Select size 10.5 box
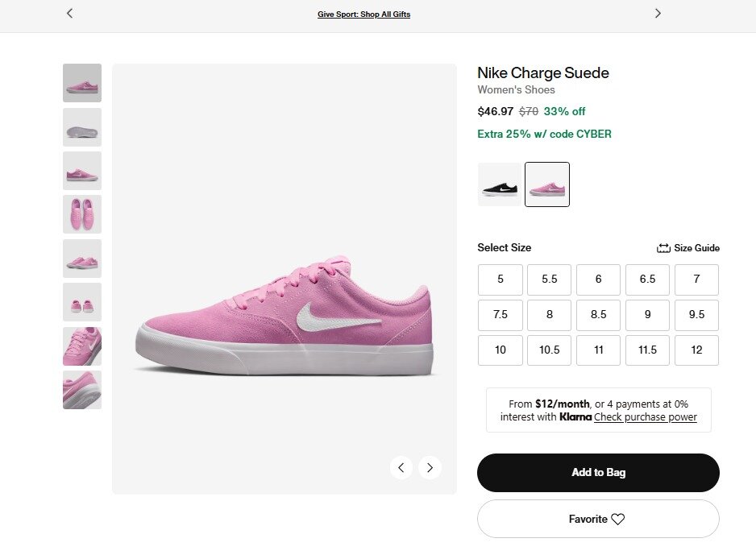Viewport: 756px width, 555px height. point(550,350)
